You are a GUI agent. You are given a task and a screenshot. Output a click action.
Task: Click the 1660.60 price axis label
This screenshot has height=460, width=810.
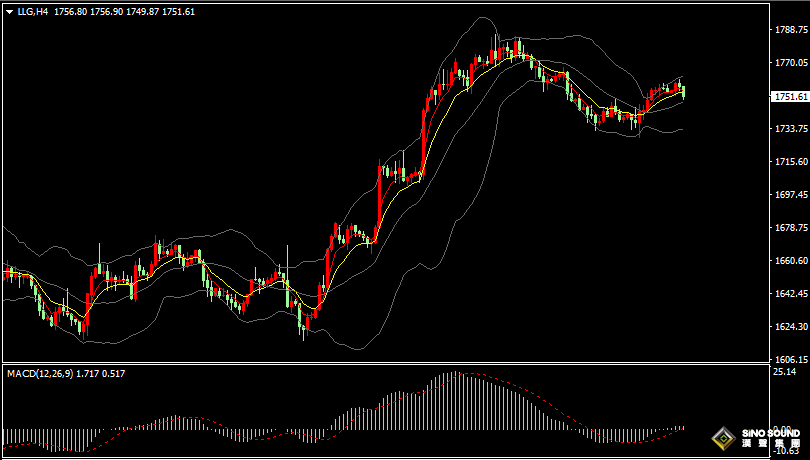790,262
